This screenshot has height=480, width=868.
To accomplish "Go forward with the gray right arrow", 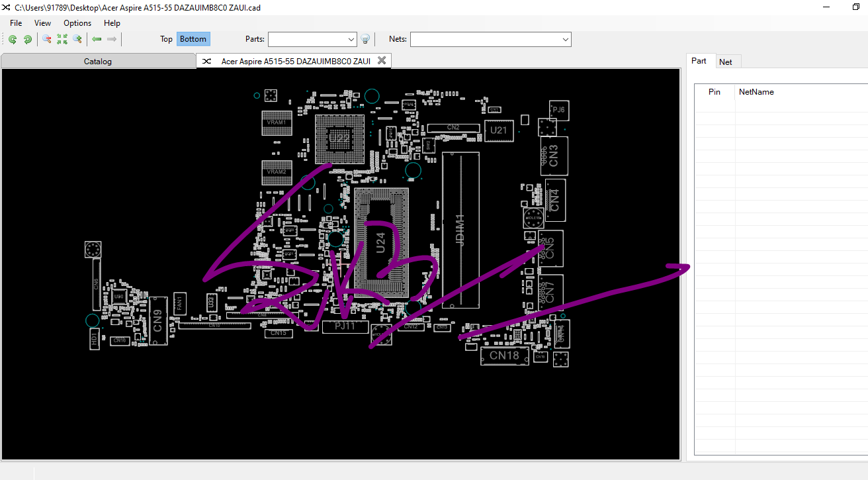I will 112,40.
